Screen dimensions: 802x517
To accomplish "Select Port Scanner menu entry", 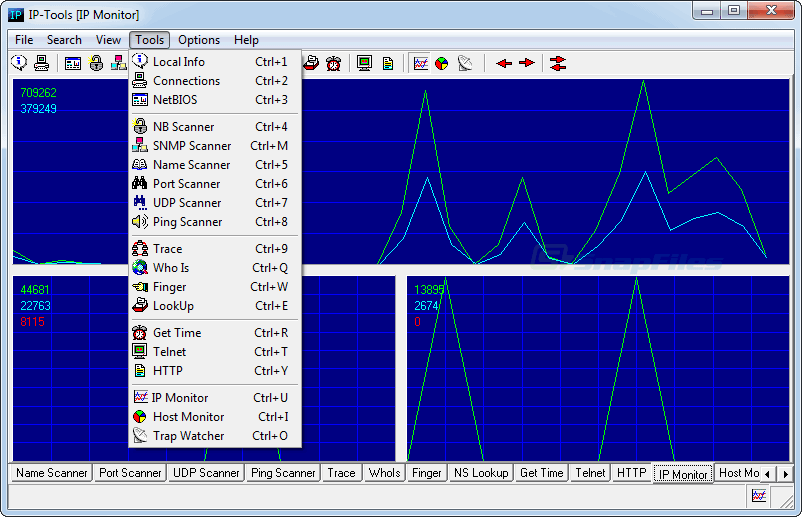I will tap(215, 184).
